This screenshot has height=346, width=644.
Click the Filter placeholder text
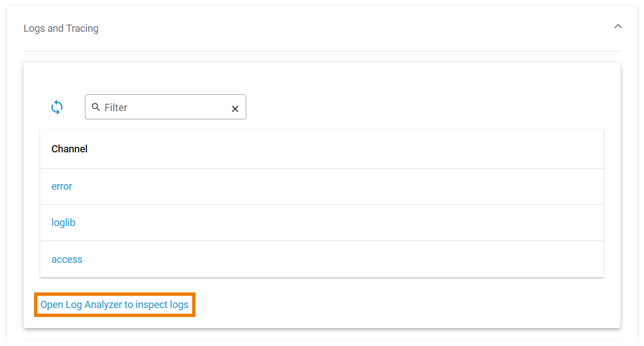pos(116,108)
